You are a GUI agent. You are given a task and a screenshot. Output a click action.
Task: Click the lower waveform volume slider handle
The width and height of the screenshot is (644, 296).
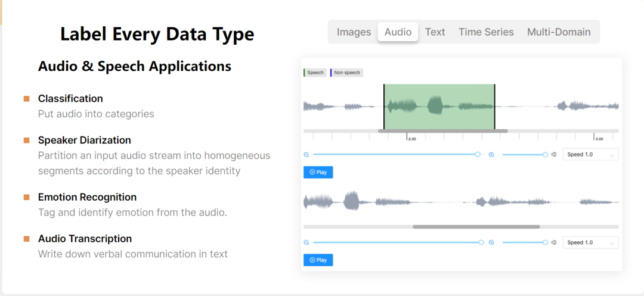[x=545, y=242]
